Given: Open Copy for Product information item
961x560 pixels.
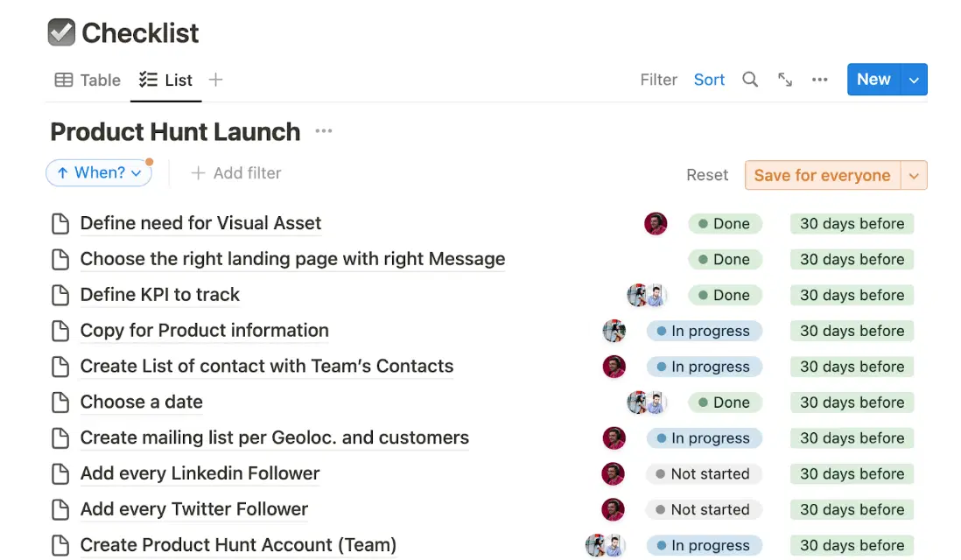Looking at the screenshot, I should click(204, 331).
